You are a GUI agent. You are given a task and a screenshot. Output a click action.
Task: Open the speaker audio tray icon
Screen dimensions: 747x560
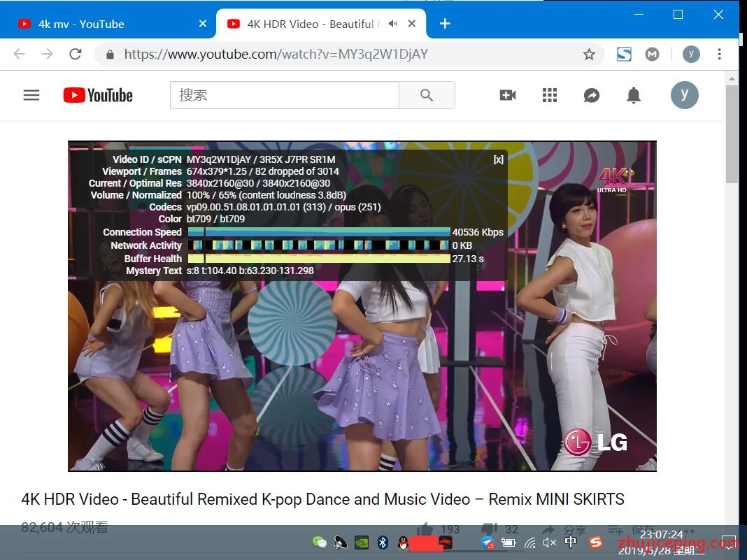click(x=341, y=542)
